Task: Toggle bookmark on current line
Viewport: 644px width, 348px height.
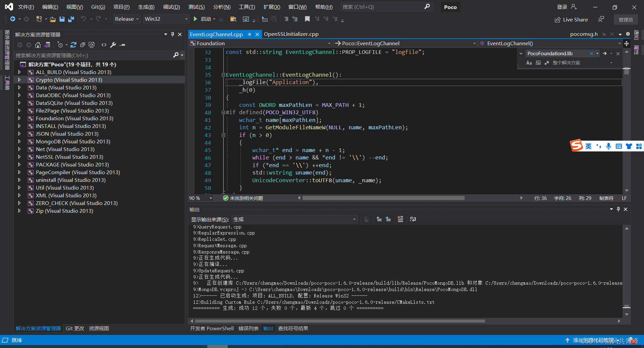Action: click(307, 19)
